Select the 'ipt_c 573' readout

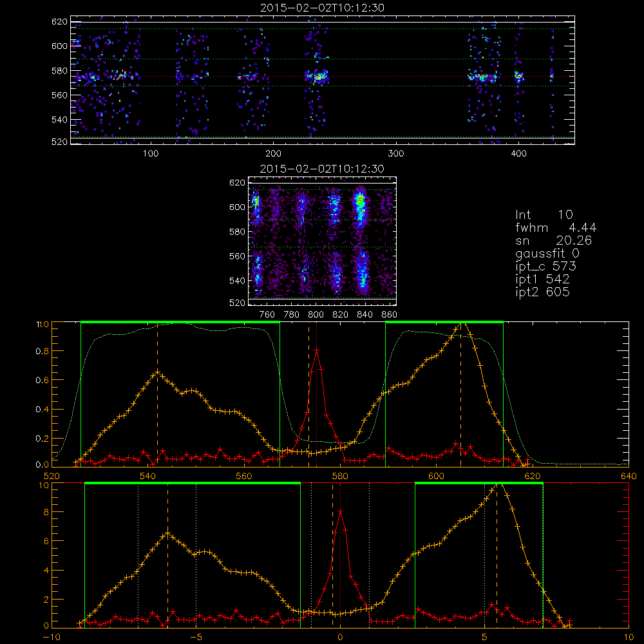click(546, 267)
